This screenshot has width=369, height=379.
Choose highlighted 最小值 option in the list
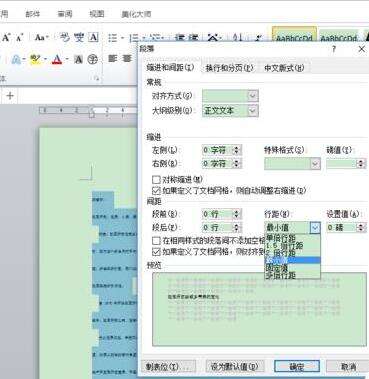[293, 260]
